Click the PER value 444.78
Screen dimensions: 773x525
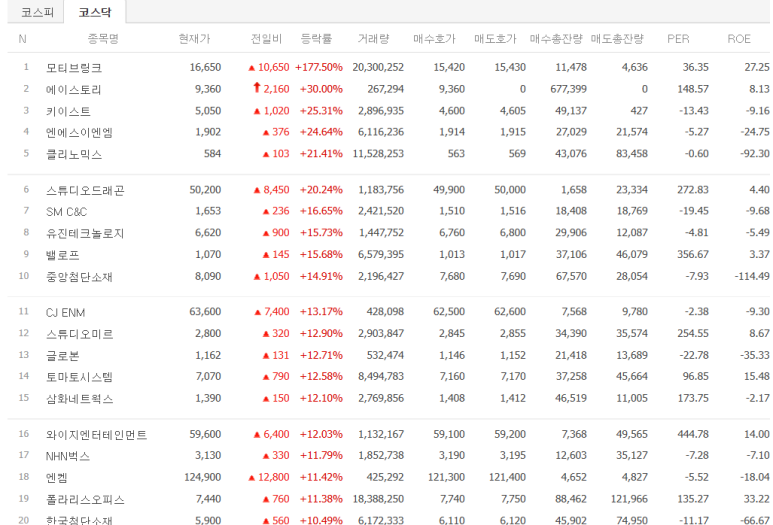tap(693, 434)
